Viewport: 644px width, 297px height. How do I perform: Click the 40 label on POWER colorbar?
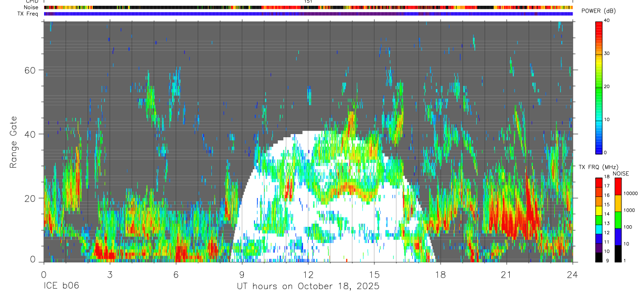point(607,20)
